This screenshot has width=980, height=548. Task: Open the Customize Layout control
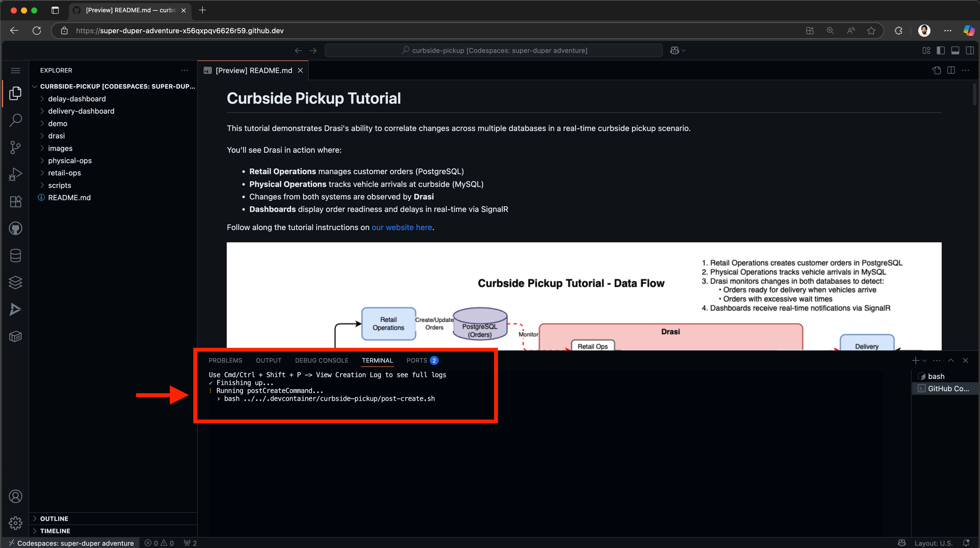926,50
